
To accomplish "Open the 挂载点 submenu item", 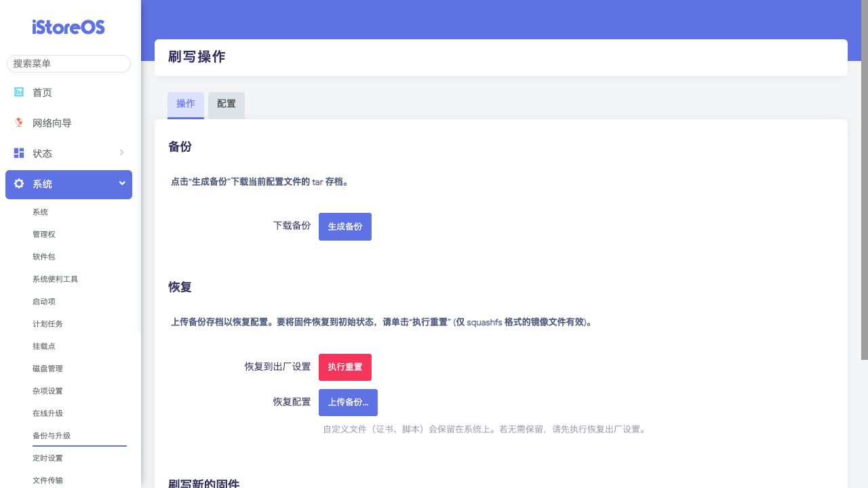I will tap(44, 346).
